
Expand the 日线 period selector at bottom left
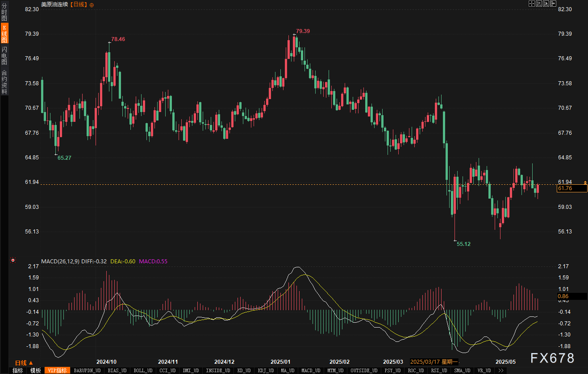tap(24, 363)
